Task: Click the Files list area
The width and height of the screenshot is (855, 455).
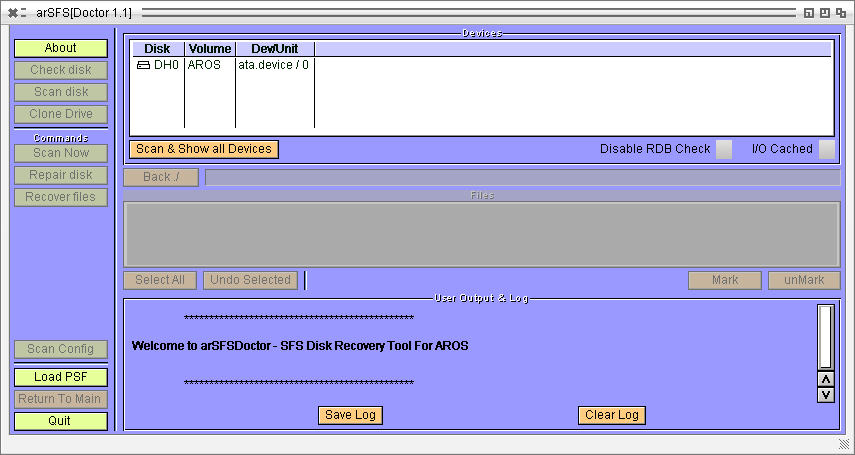Action: (x=482, y=235)
